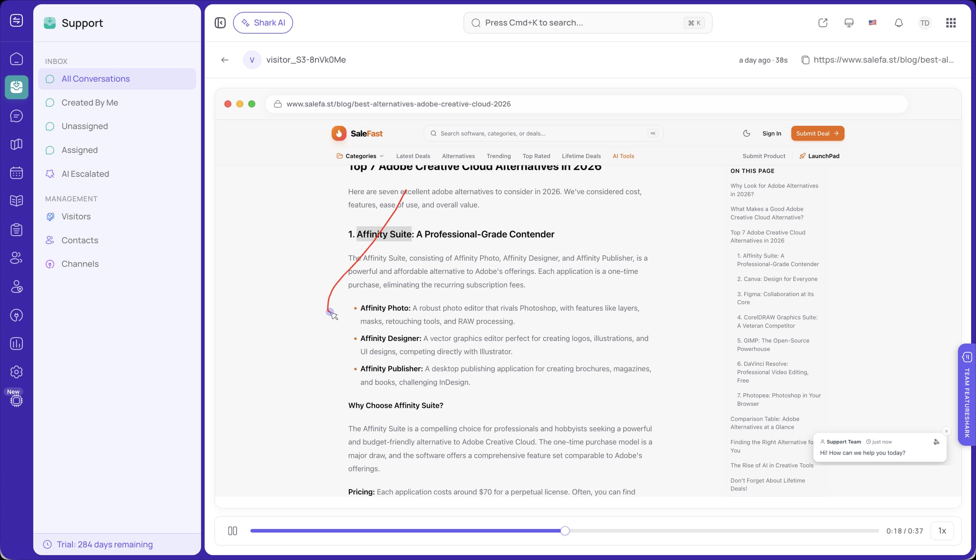Launch Shark AI
The image size is (976, 560).
pyautogui.click(x=263, y=23)
